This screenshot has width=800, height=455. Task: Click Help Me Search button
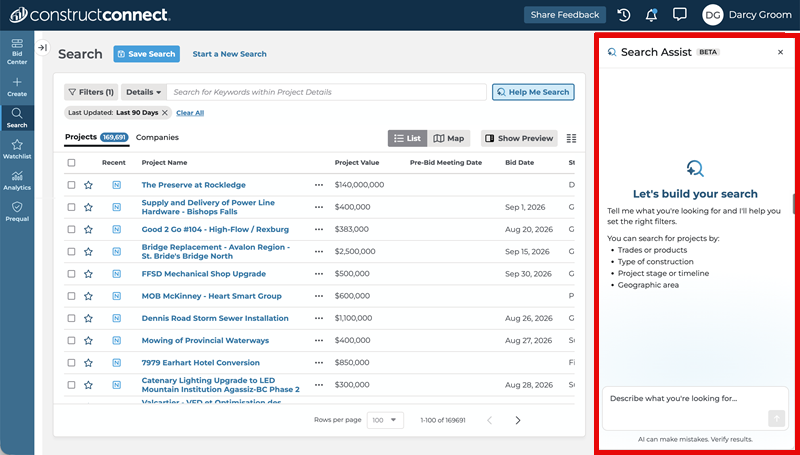click(x=533, y=92)
